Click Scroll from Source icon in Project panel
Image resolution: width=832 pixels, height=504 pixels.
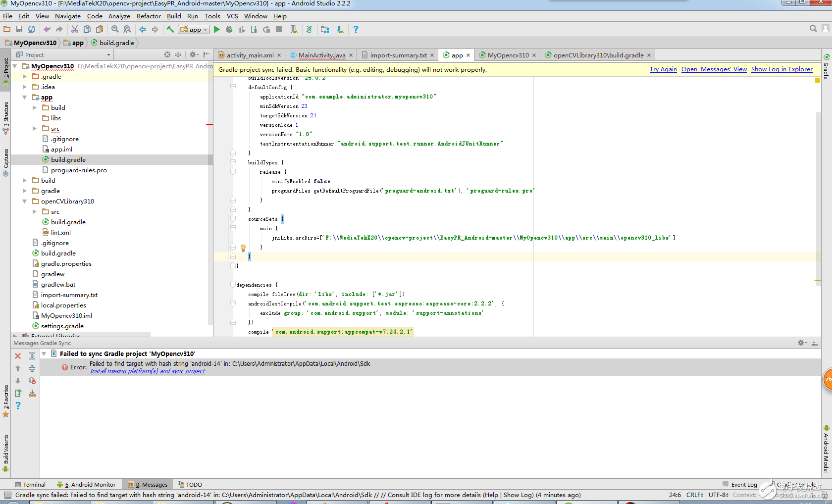(x=167, y=55)
